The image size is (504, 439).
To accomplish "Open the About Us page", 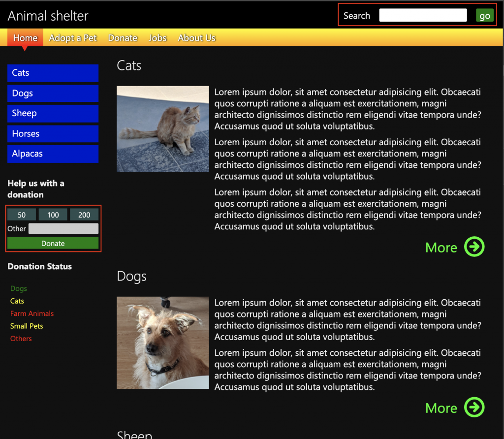I will (x=197, y=37).
